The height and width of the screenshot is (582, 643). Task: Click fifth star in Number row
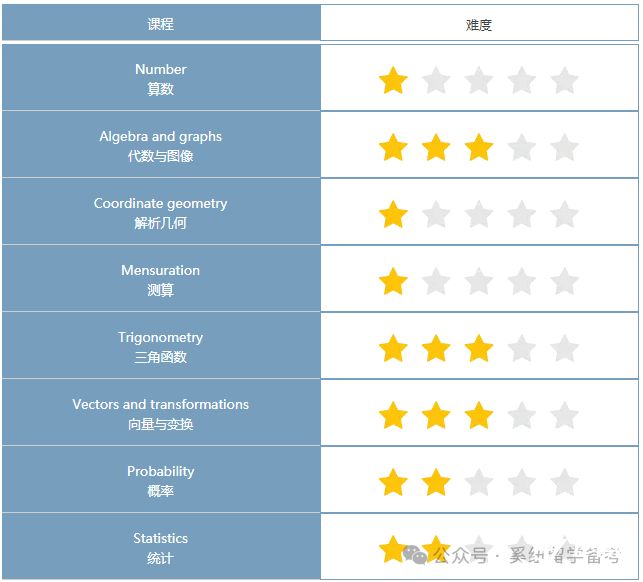tap(565, 80)
